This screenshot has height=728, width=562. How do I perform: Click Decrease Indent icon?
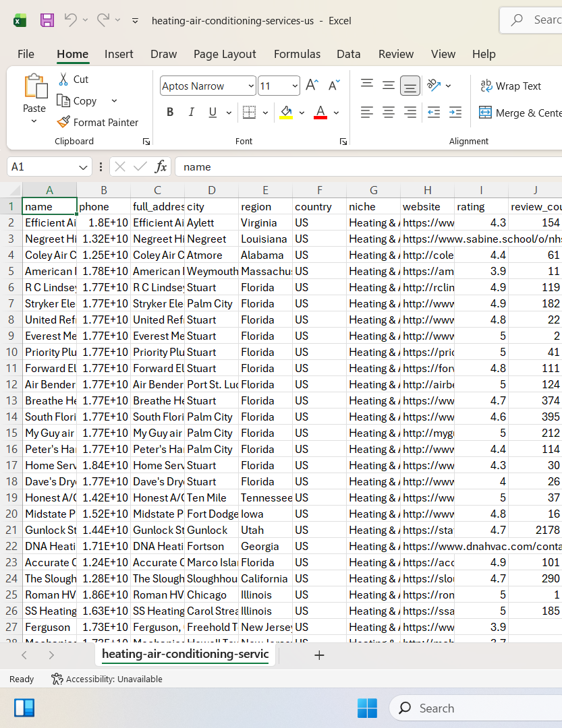tap(434, 112)
